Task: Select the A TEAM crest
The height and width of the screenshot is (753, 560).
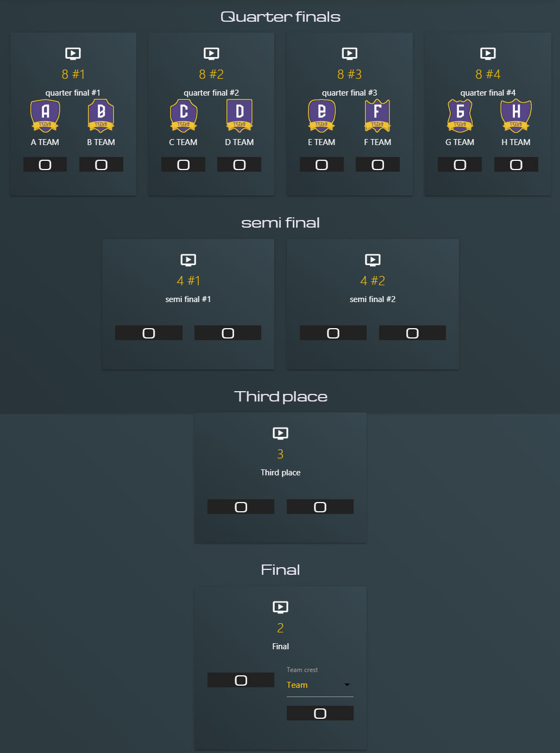Action: 45,115
